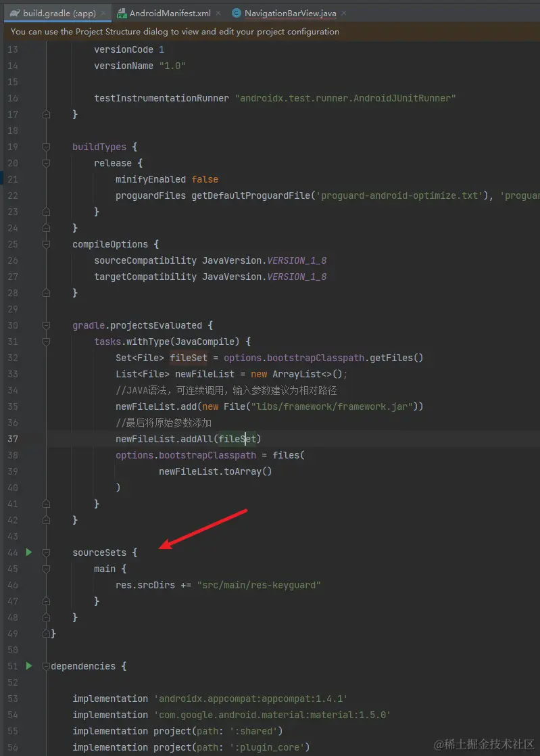Screen dimensions: 540x756
Task: Click the "src/main/res-keyguard" string
Action: click(x=259, y=585)
